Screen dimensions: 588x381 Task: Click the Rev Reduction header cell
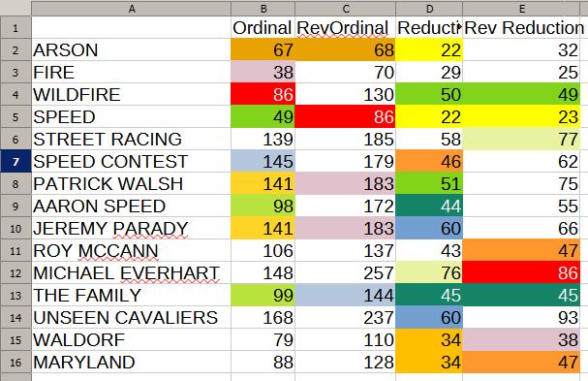[x=521, y=28]
